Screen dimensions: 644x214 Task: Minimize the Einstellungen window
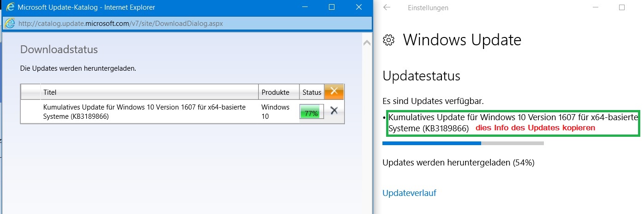[x=595, y=7]
